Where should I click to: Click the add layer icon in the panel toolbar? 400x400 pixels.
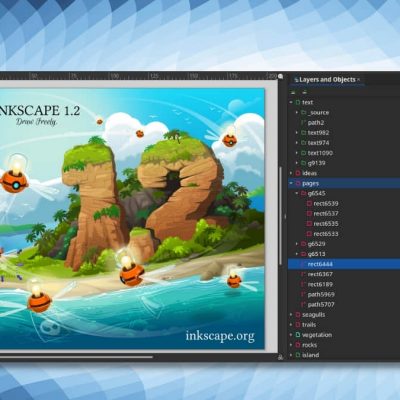[x=293, y=92]
